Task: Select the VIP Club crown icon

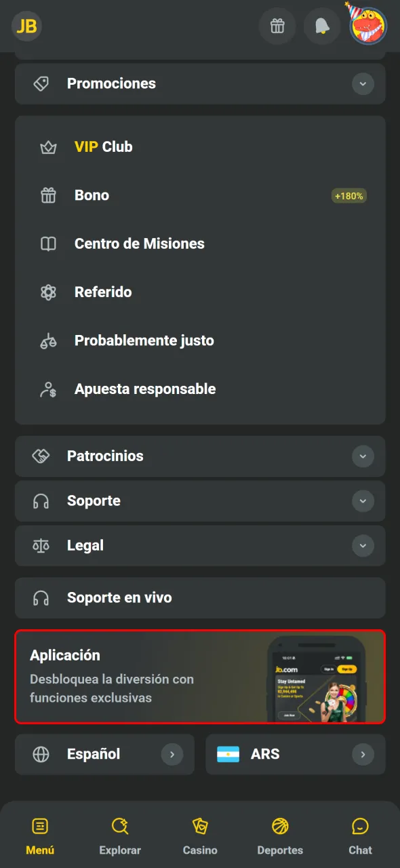Action: (47, 146)
